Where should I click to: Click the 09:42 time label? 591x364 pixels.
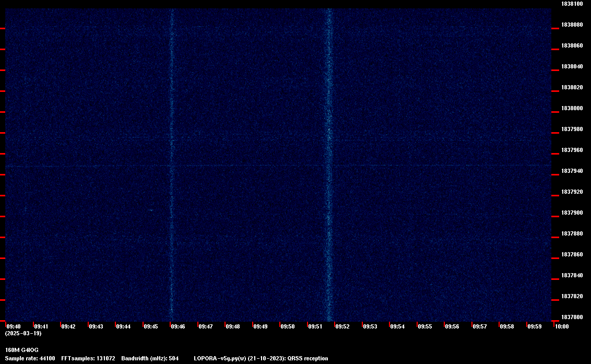(68, 326)
